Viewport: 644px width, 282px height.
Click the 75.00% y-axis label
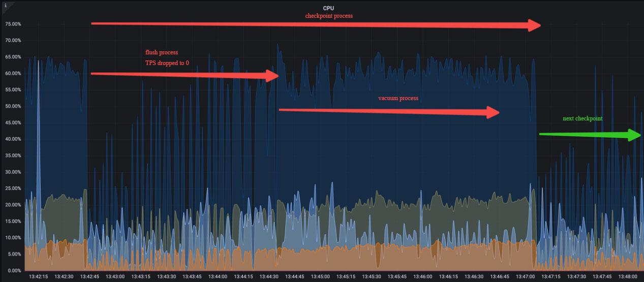13,24
